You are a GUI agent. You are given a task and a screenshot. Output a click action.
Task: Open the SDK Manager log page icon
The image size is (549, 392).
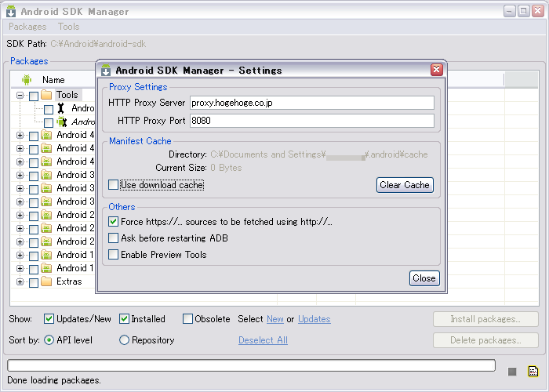(x=533, y=371)
